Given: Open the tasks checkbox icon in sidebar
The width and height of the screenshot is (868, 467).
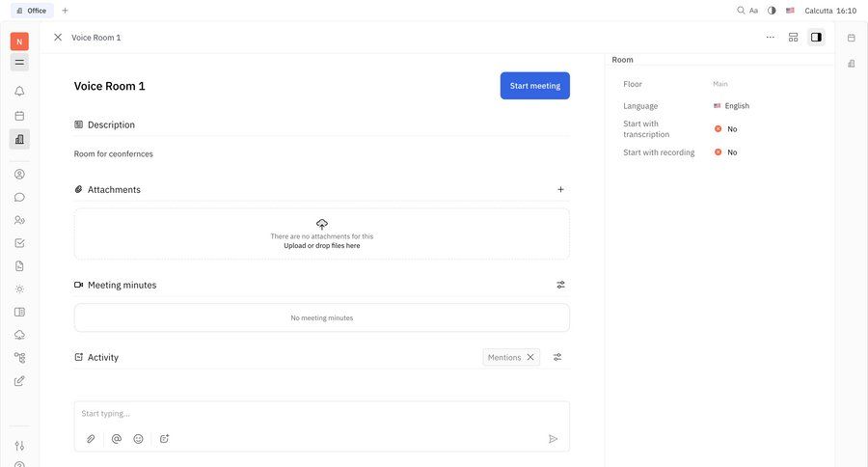Looking at the screenshot, I should 19,243.
